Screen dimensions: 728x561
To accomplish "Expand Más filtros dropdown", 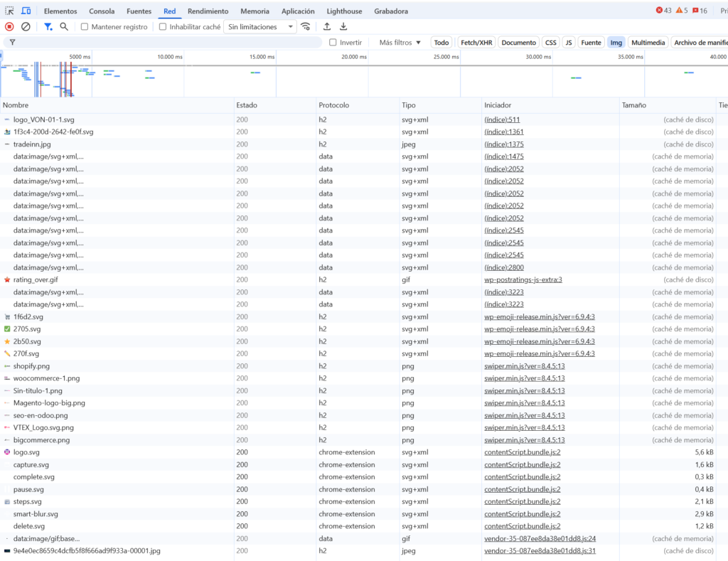I will 400,43.
